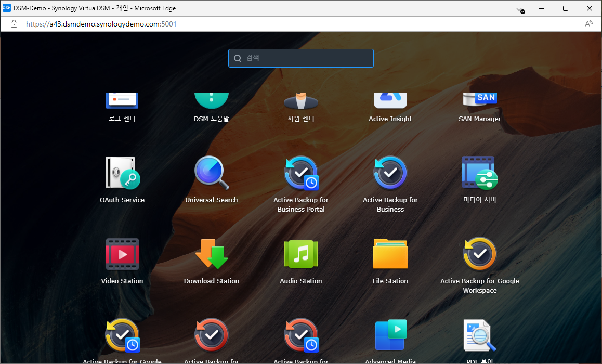Viewport: 602px width, 364px height.
Task: Open the red Active Backup icon with clock badge
Action: click(x=301, y=335)
